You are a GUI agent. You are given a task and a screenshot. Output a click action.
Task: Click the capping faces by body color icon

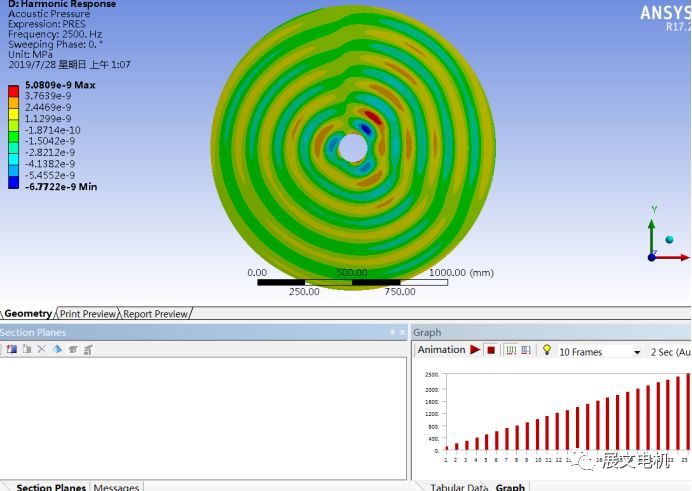pos(88,350)
